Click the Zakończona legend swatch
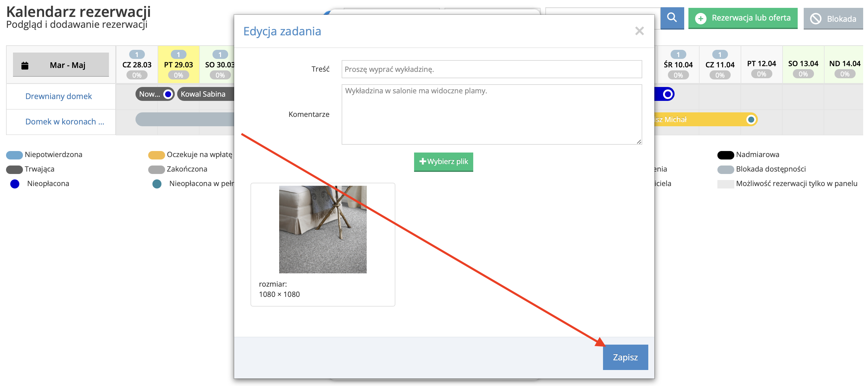Image resolution: width=868 pixels, height=386 pixels. 156,169
